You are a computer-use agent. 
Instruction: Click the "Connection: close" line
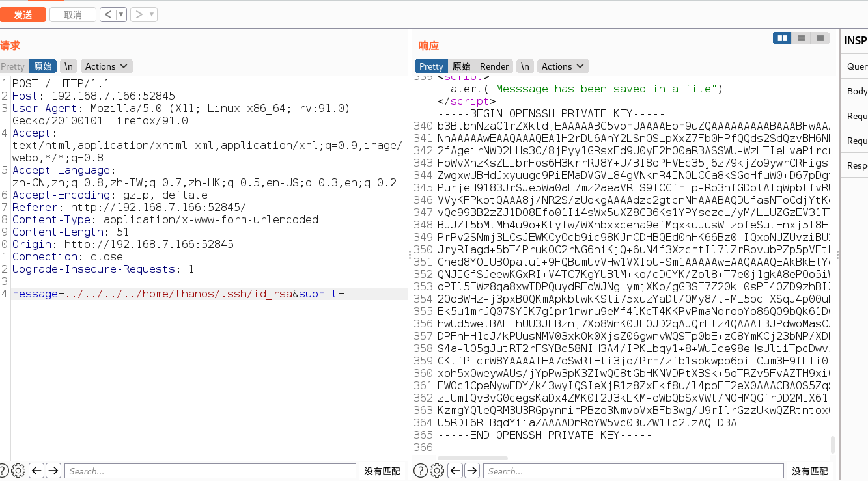(x=68, y=256)
